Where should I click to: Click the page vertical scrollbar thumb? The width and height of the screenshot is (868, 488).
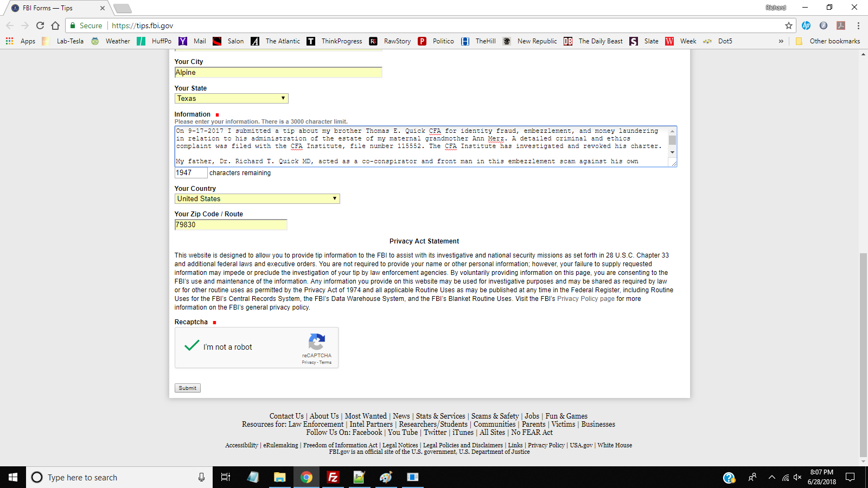point(863,355)
